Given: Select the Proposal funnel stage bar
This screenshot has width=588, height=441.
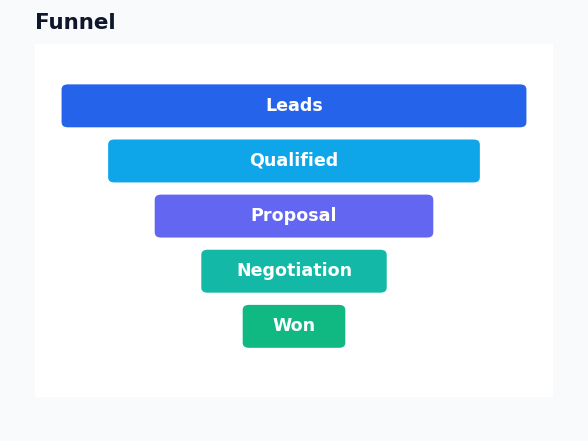Looking at the screenshot, I should 294,216.
